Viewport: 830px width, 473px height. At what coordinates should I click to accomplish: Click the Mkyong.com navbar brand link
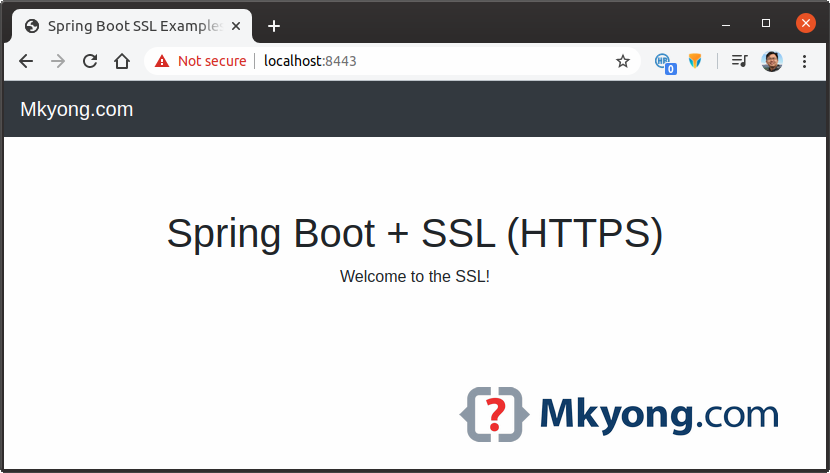77,110
